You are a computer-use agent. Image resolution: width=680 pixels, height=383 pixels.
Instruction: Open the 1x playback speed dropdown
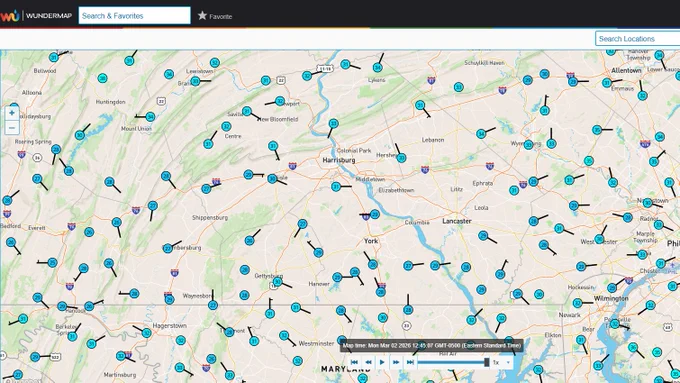pos(502,362)
